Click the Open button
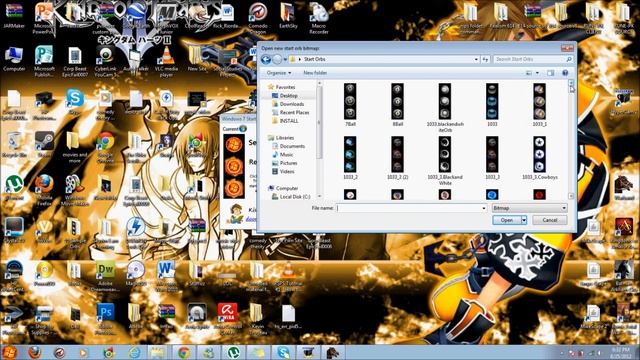Viewport: 640px width, 360px height. (507, 220)
